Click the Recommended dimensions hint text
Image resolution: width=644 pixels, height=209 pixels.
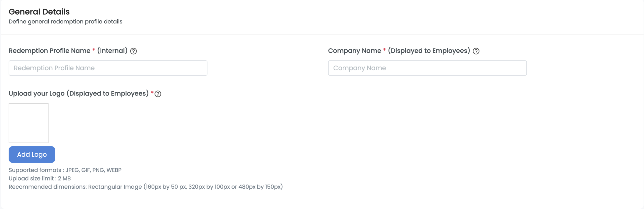(146, 187)
